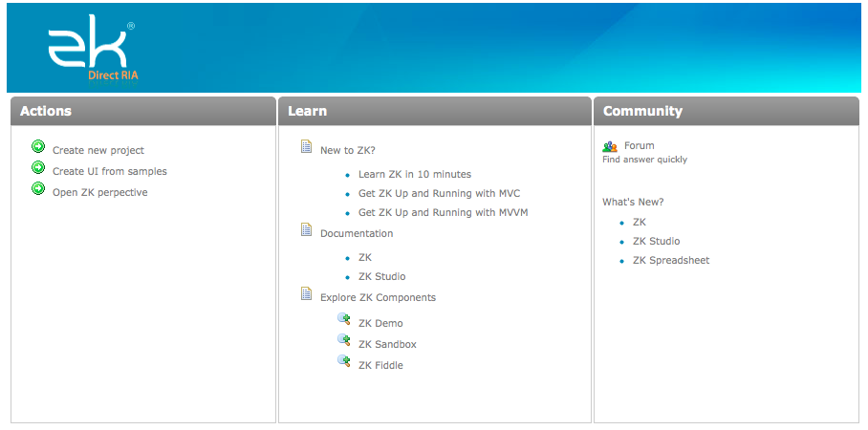Launch ZK Fiddle link
The width and height of the screenshot is (868, 430).
(380, 365)
